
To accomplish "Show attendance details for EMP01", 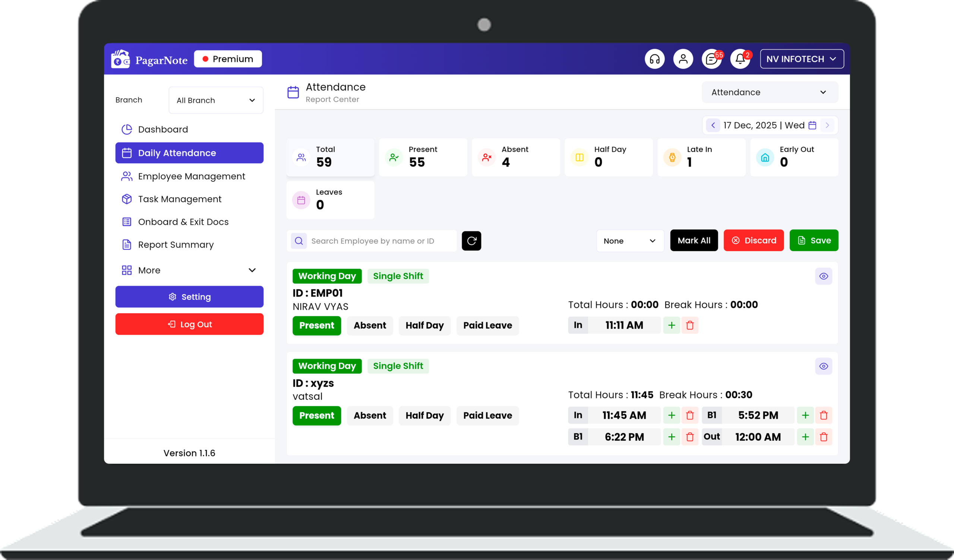I will 824,276.
